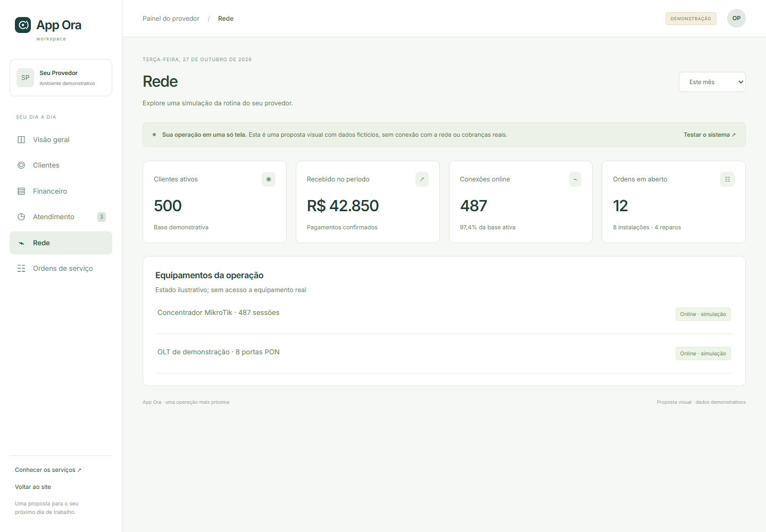Click the 8 instalações · 4 reparos text

[646, 227]
